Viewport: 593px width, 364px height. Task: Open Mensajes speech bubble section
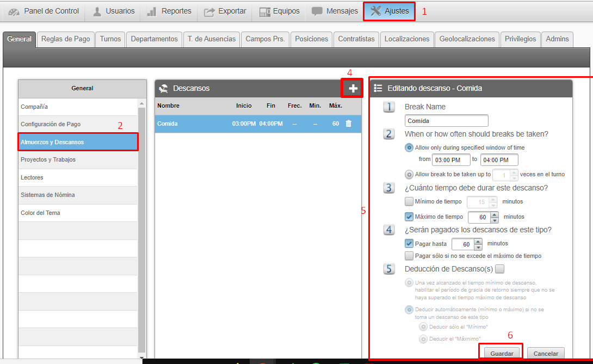point(335,11)
